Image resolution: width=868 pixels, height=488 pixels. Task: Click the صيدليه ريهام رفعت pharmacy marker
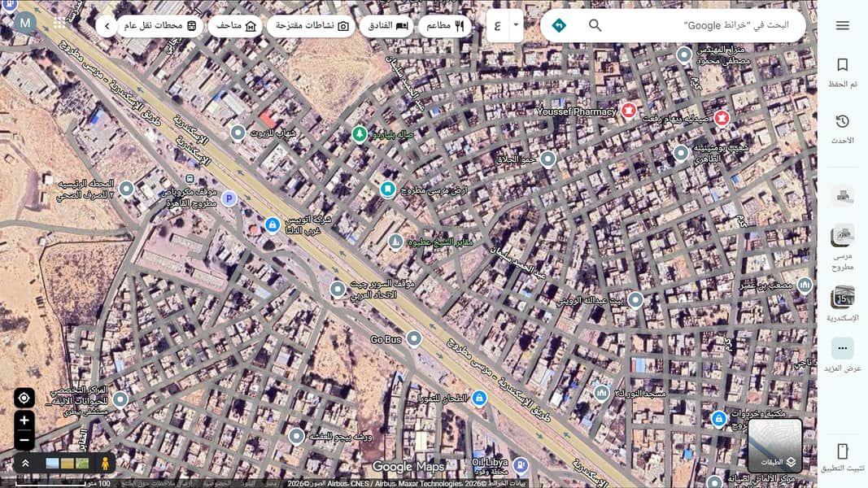tap(721, 117)
